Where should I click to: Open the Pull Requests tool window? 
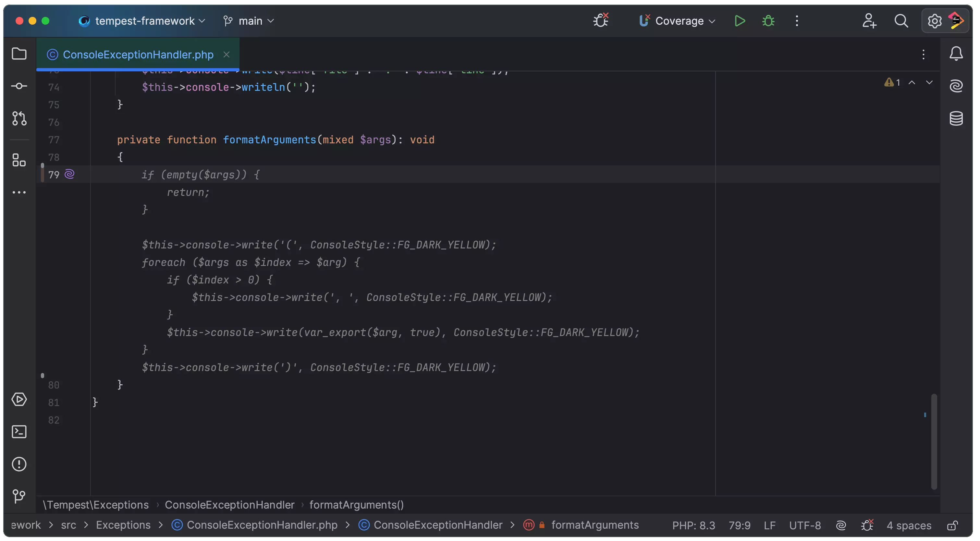[19, 118]
